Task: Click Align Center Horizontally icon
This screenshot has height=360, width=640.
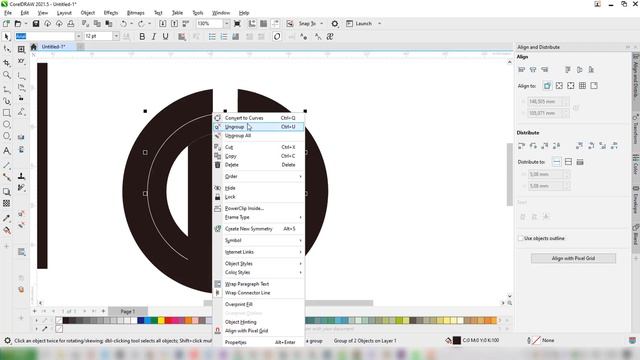Action: [533, 70]
